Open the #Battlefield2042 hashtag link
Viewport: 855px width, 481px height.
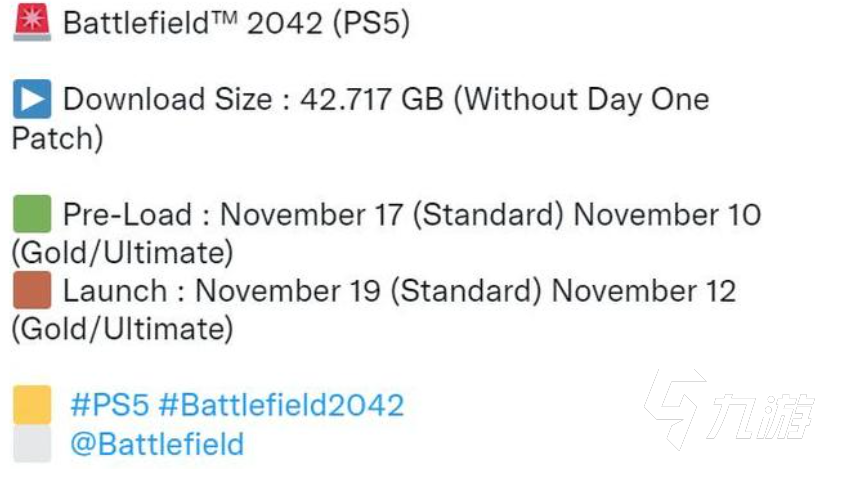click(x=281, y=406)
